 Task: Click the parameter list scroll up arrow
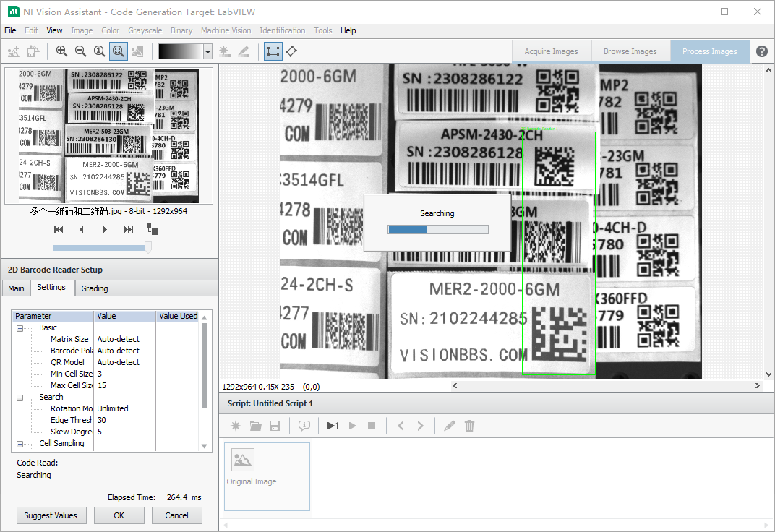(x=204, y=316)
